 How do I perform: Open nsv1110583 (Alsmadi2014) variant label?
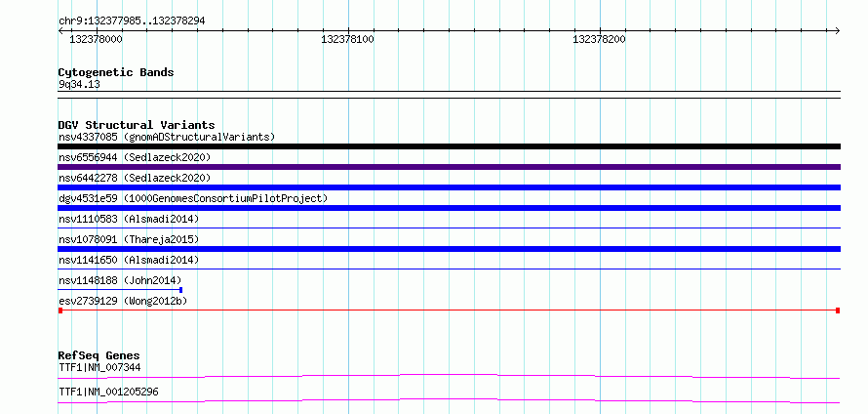pyautogui.click(x=129, y=219)
